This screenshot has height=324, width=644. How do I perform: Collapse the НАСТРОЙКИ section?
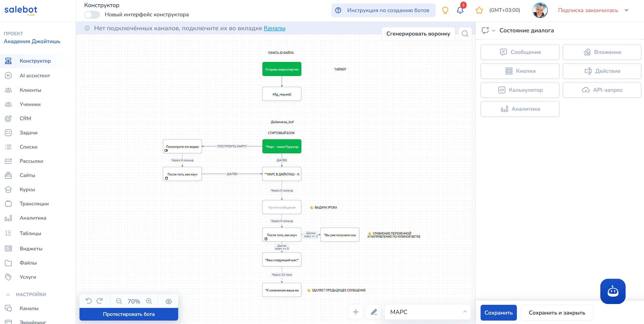[x=26, y=294]
